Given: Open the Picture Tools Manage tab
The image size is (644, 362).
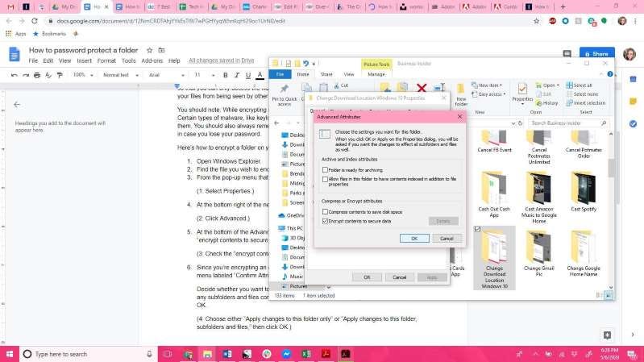Looking at the screenshot, I should (x=376, y=74).
